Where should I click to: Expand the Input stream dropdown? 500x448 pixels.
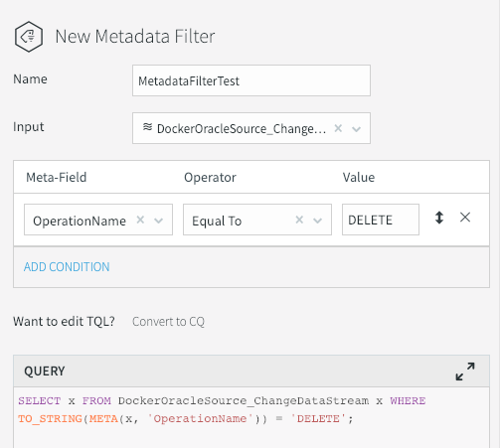point(356,129)
